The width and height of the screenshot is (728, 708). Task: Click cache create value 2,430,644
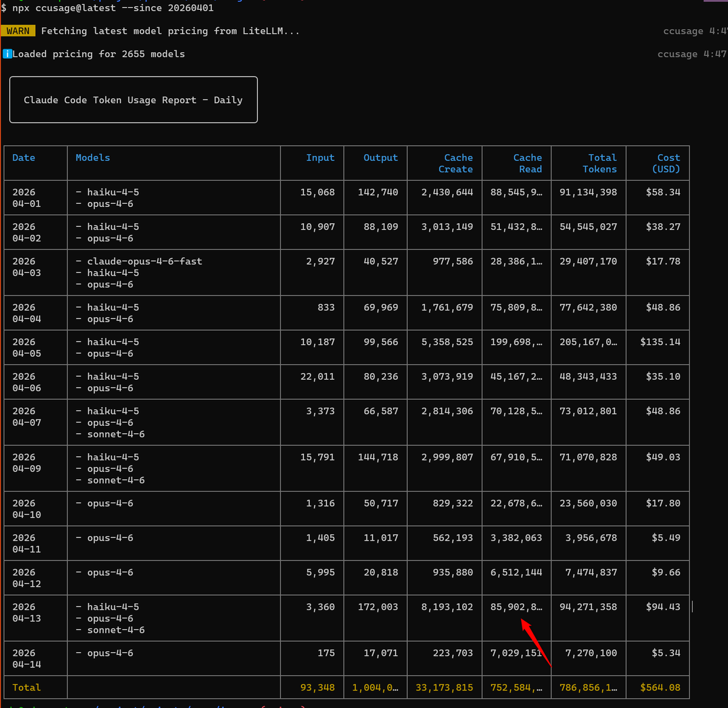tap(447, 192)
